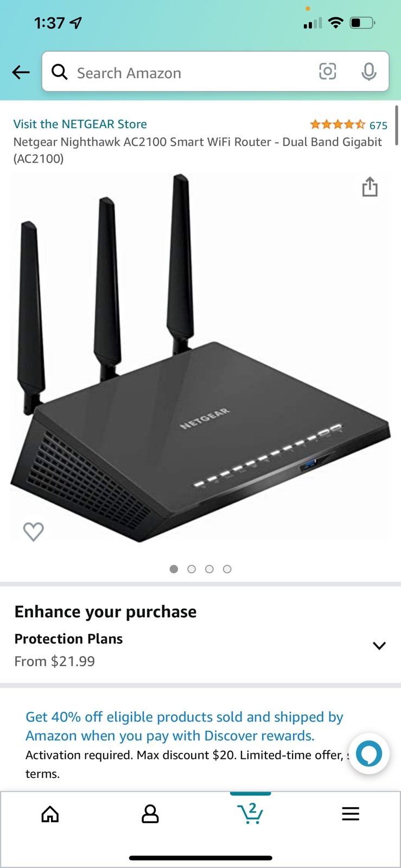Visit the NETGEAR Store link
The image size is (401, 868).
click(80, 124)
